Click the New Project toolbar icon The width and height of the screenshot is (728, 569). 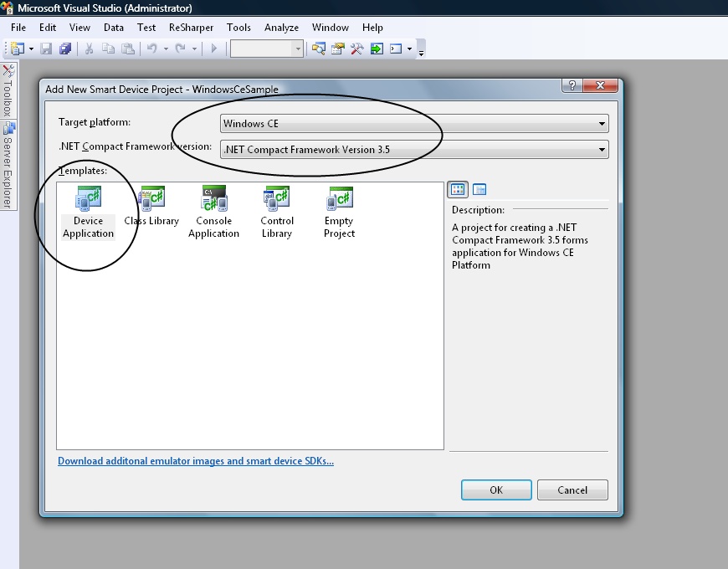click(18, 49)
